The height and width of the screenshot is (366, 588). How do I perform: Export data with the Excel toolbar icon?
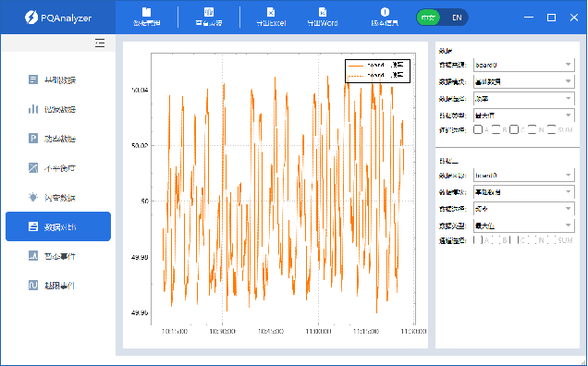pyautogui.click(x=271, y=12)
